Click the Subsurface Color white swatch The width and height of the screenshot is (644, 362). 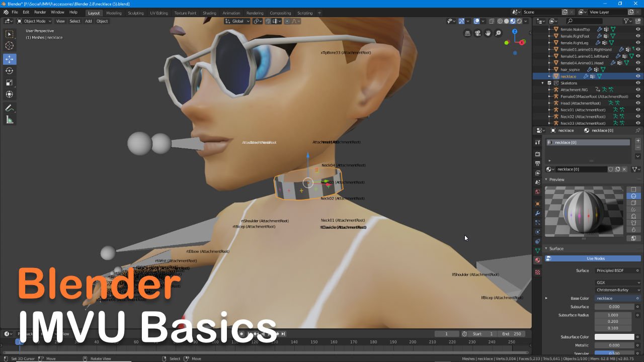click(x=614, y=337)
